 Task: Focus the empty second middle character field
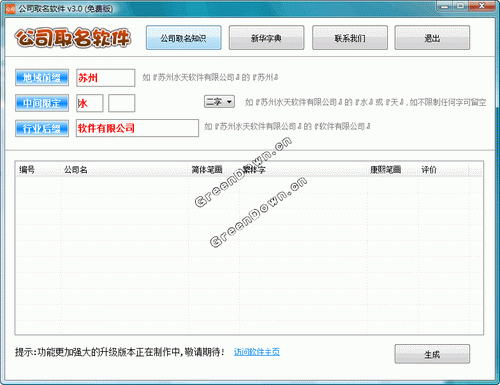click(122, 103)
